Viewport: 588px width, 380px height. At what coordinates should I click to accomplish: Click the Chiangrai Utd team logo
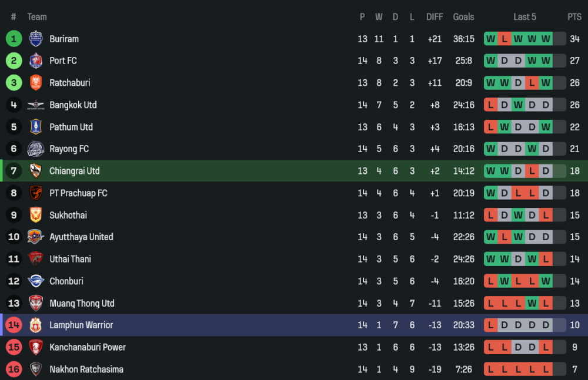coord(36,171)
